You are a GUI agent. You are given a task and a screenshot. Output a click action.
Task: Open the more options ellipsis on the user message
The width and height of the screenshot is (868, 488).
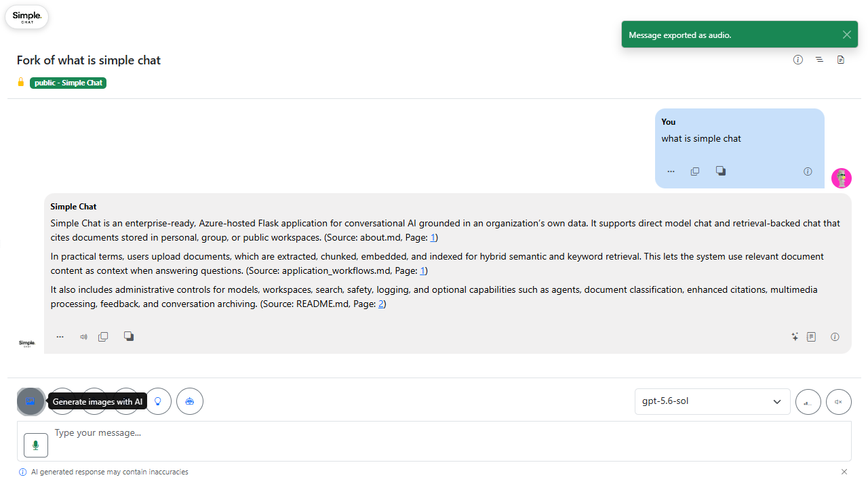pos(671,171)
